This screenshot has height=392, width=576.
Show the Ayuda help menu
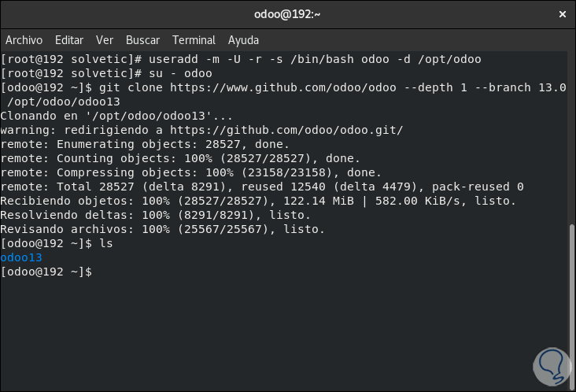pos(243,40)
